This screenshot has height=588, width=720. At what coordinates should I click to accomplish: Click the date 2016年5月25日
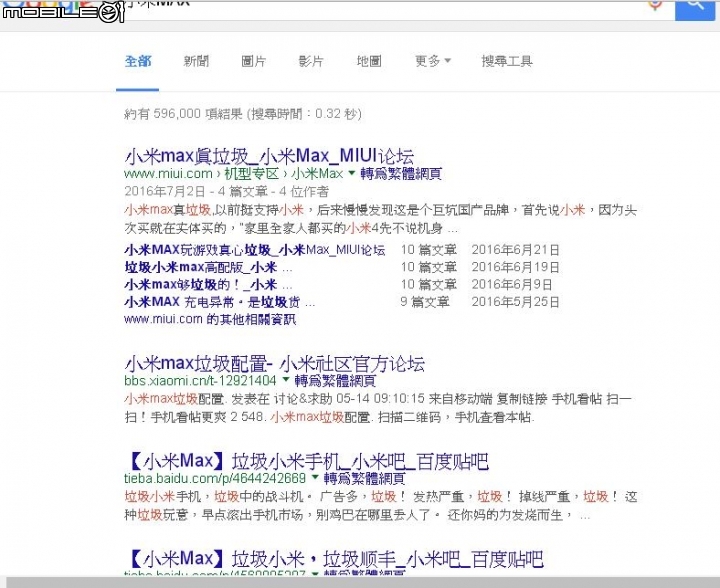516,302
